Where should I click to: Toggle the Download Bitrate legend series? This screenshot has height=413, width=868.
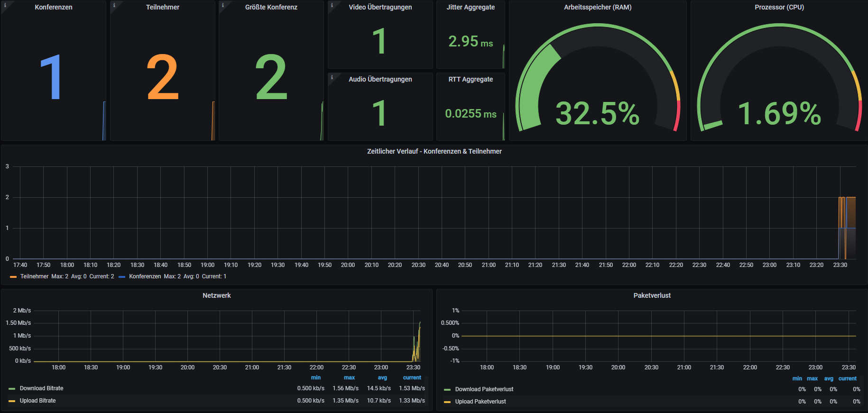coord(42,388)
